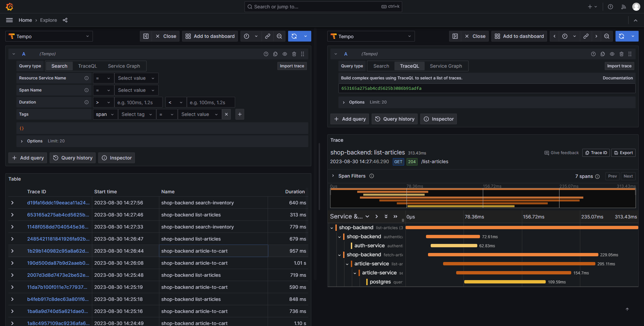Shift right pane time range forwards

point(596,36)
